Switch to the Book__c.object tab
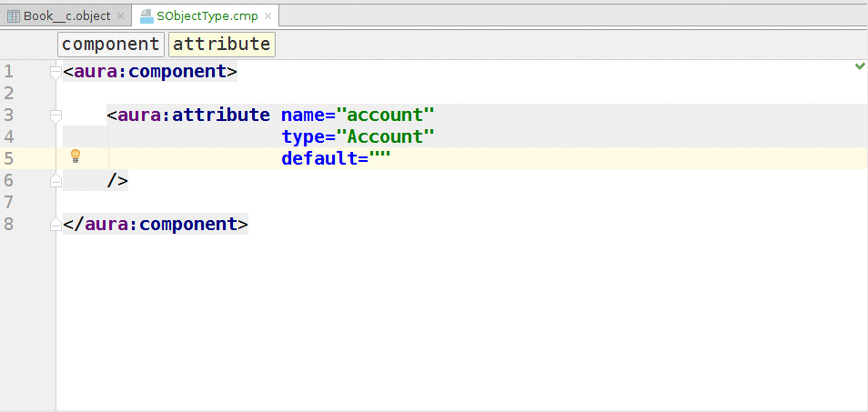This screenshot has width=868, height=412. click(x=66, y=16)
